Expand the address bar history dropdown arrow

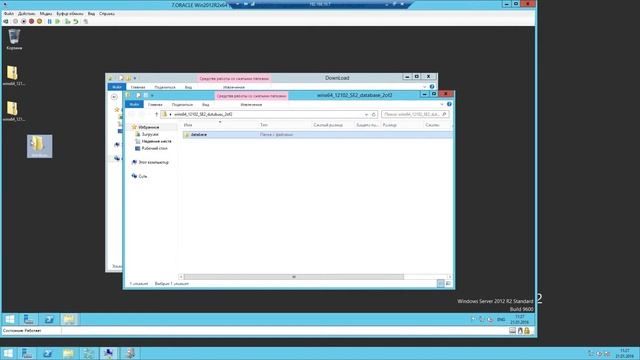[366, 114]
